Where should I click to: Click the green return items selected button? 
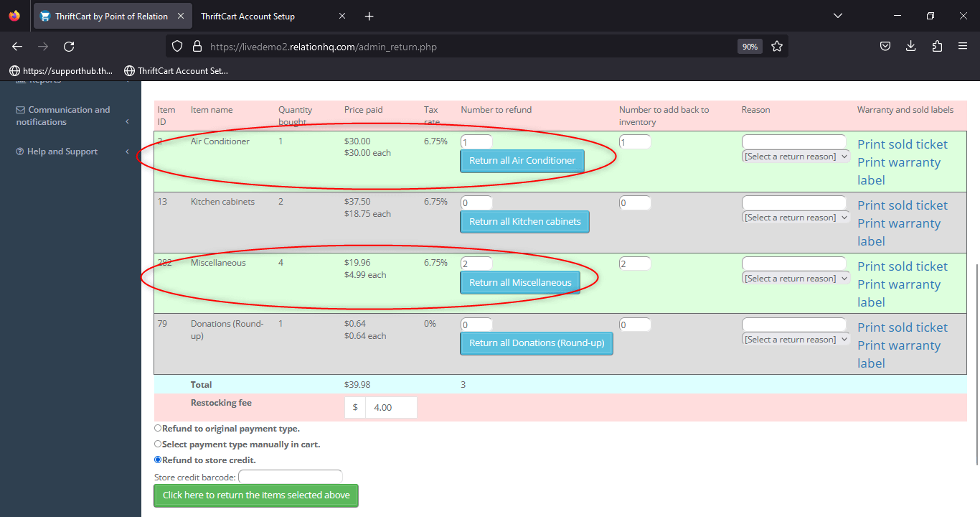tap(256, 495)
